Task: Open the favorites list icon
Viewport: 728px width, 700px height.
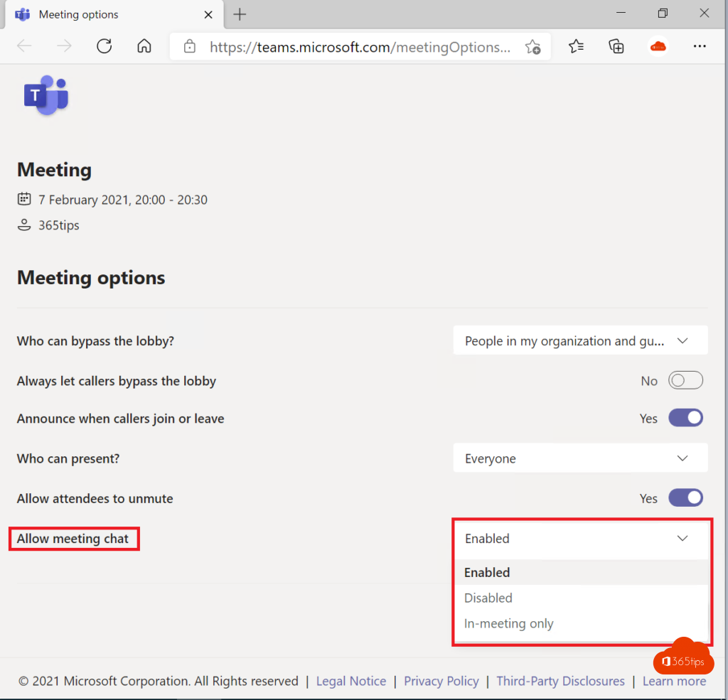Action: 576,47
